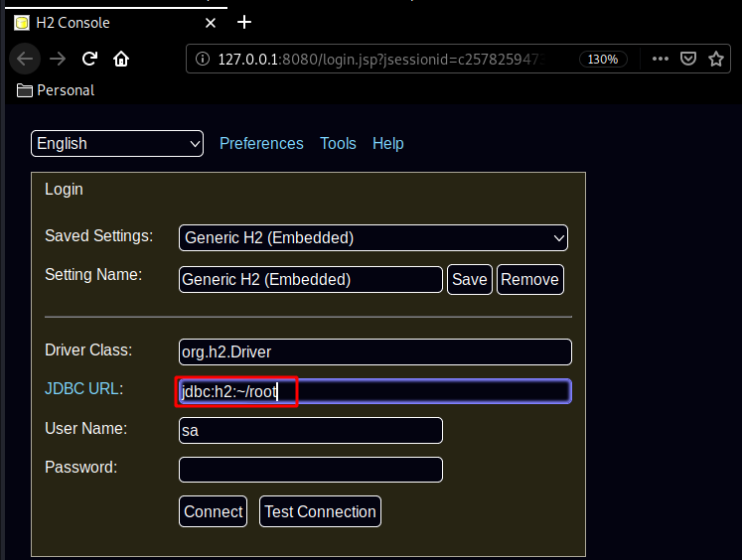Reset the 130% zoom level indicator
Screen dimensions: 742x560
603,59
